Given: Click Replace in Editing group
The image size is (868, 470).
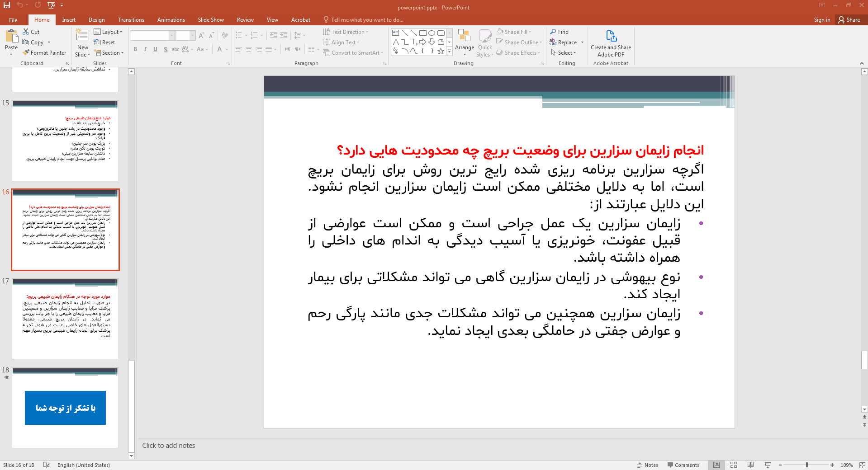Looking at the screenshot, I should pyautogui.click(x=564, y=42).
